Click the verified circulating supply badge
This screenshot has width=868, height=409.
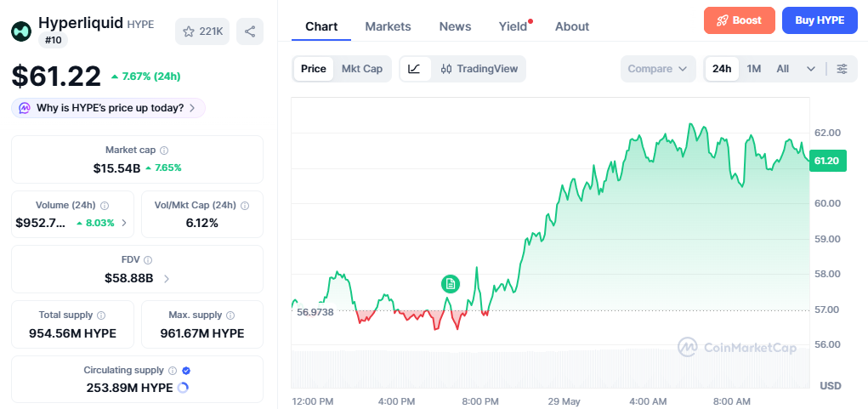(186, 370)
